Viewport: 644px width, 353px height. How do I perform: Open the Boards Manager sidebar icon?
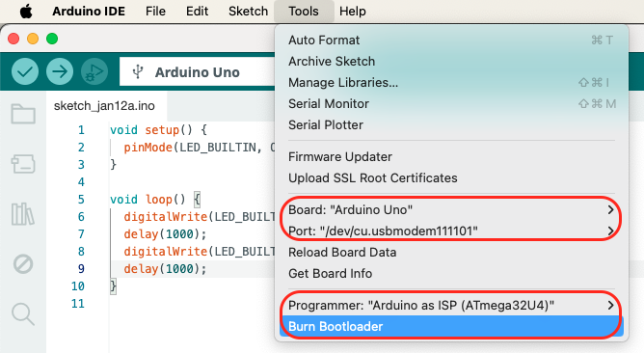(x=23, y=164)
